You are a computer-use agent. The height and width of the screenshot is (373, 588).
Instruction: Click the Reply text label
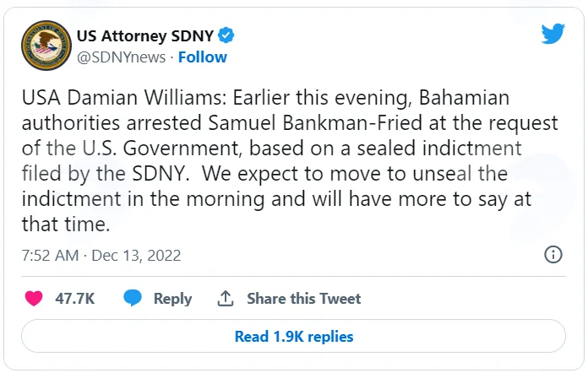tap(172, 299)
